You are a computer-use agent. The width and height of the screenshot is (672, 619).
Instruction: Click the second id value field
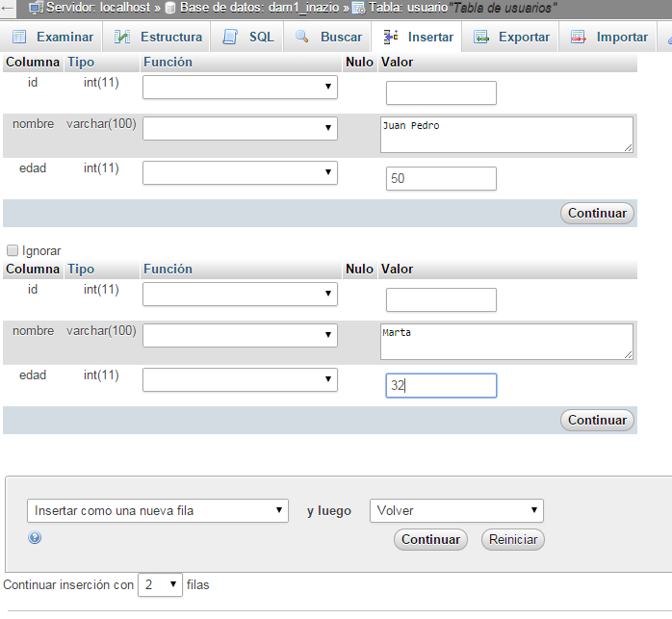click(441, 300)
